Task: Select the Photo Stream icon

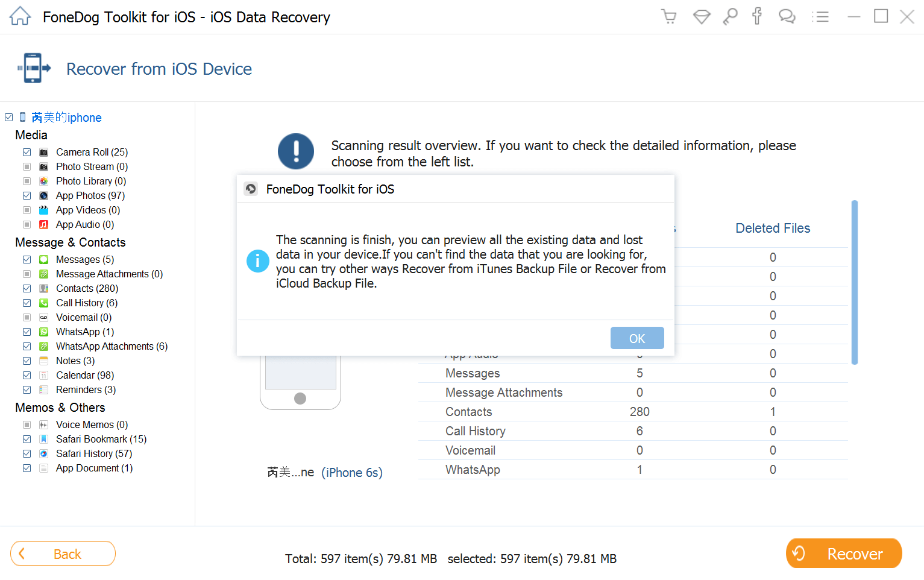Action: pyautogui.click(x=44, y=167)
